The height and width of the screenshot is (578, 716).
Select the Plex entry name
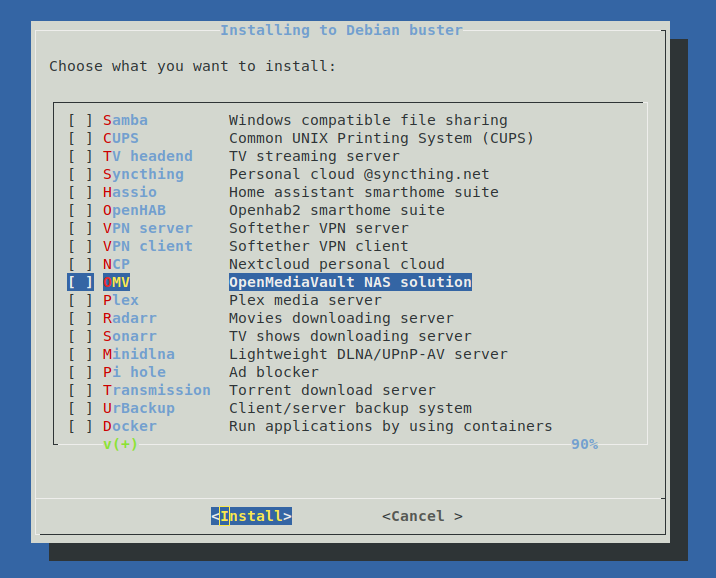[x=121, y=300]
